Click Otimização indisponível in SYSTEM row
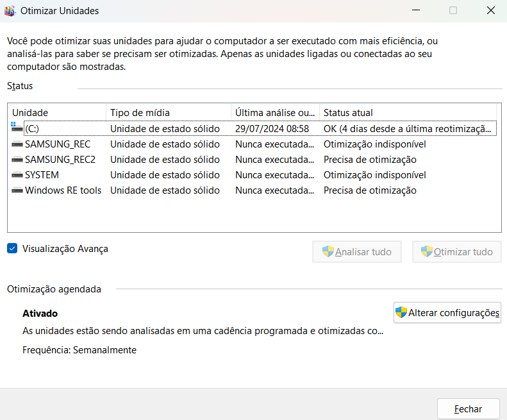Image resolution: width=507 pixels, height=420 pixels. point(374,175)
